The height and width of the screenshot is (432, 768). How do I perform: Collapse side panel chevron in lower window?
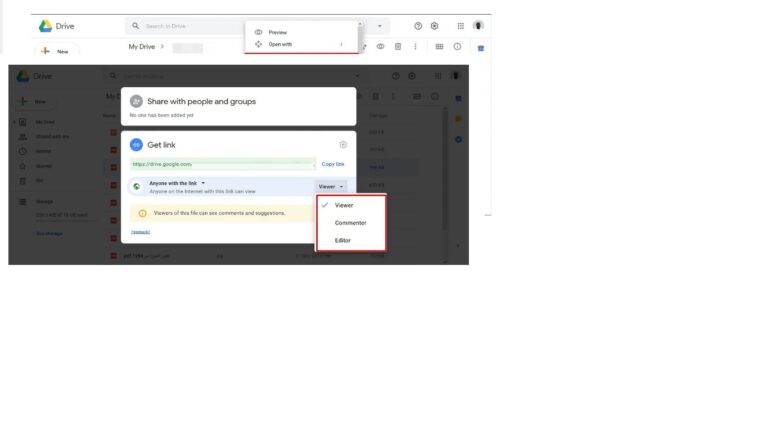tap(458, 245)
